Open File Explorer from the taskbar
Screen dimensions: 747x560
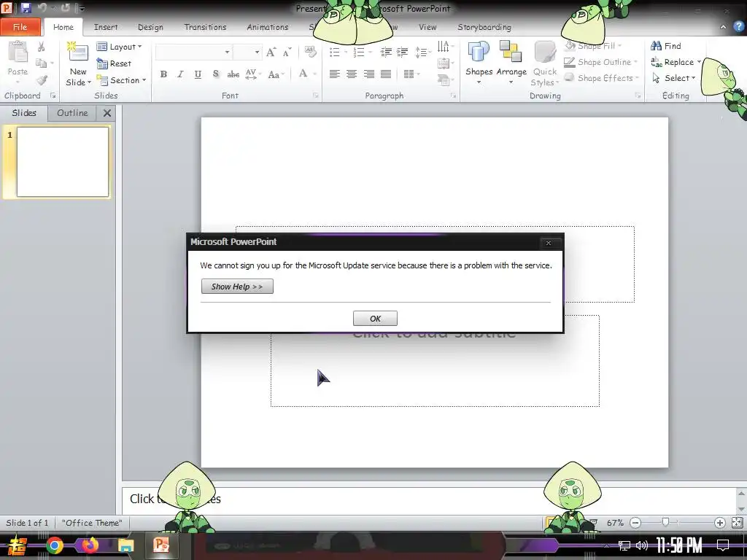125,545
